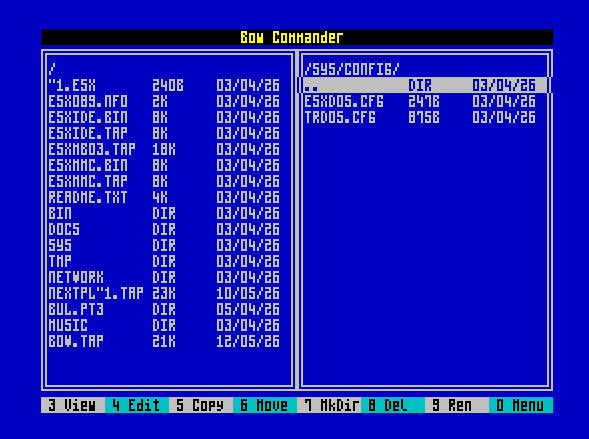Select the NEXTPL~1.TAP file
The width and height of the screenshot is (589, 439).
169,293
